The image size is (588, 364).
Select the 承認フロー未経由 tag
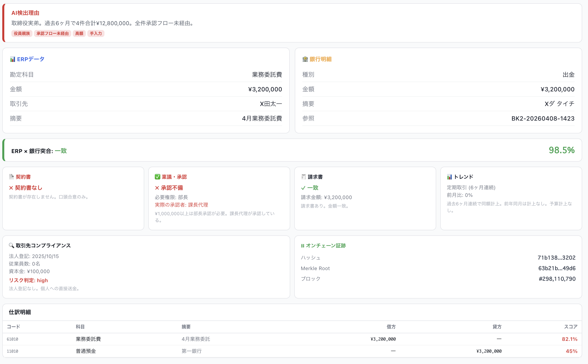pyautogui.click(x=53, y=33)
